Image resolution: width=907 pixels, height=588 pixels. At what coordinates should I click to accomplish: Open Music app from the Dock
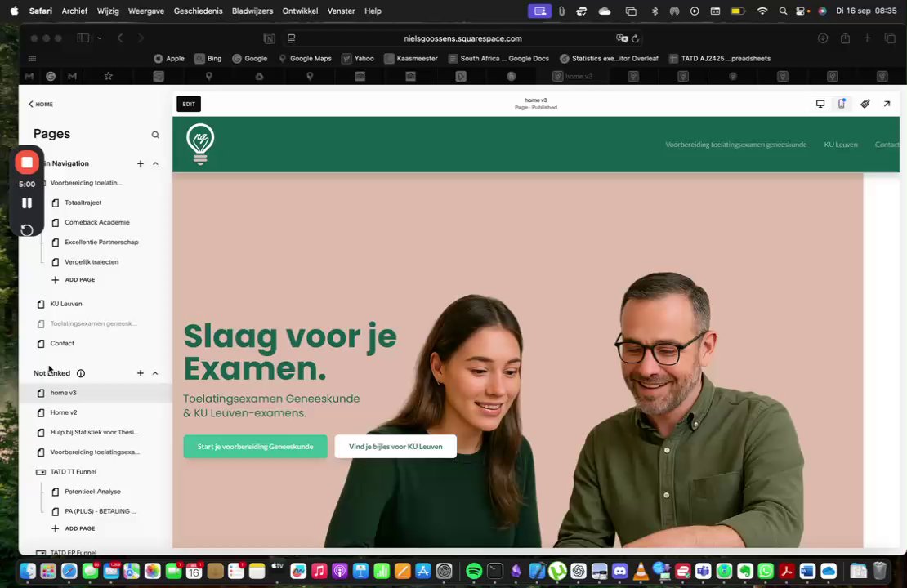319,571
